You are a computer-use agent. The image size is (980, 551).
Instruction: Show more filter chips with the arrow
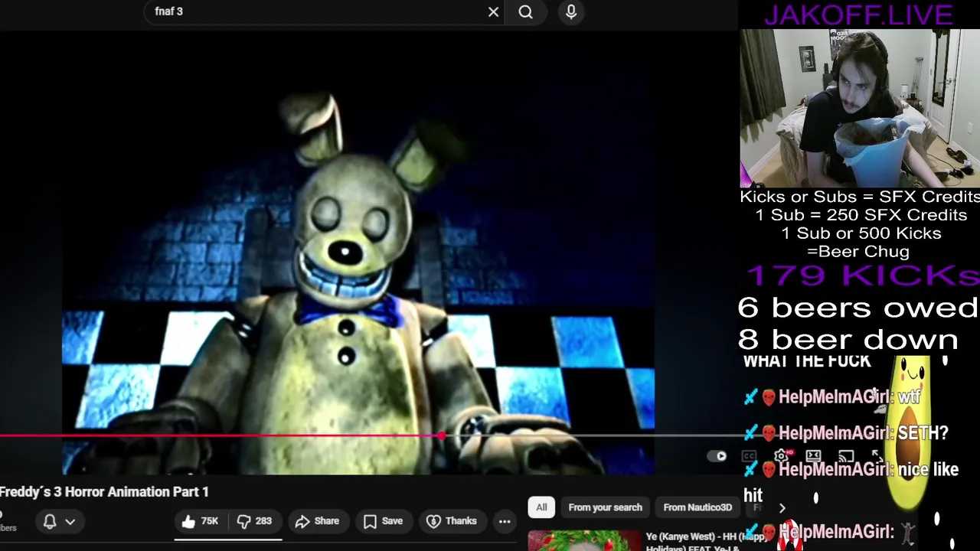coord(782,507)
